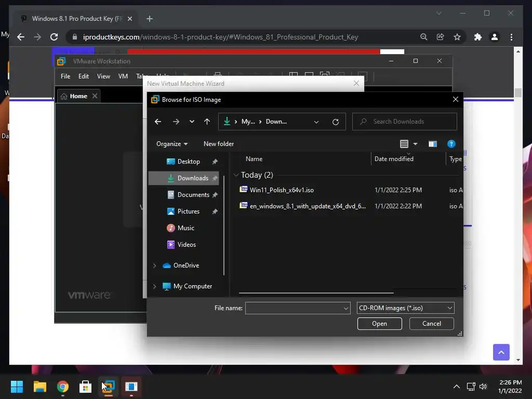Screen dimensions: 532x399
Task: Collapse the Today (2) group
Action: [x=236, y=175]
